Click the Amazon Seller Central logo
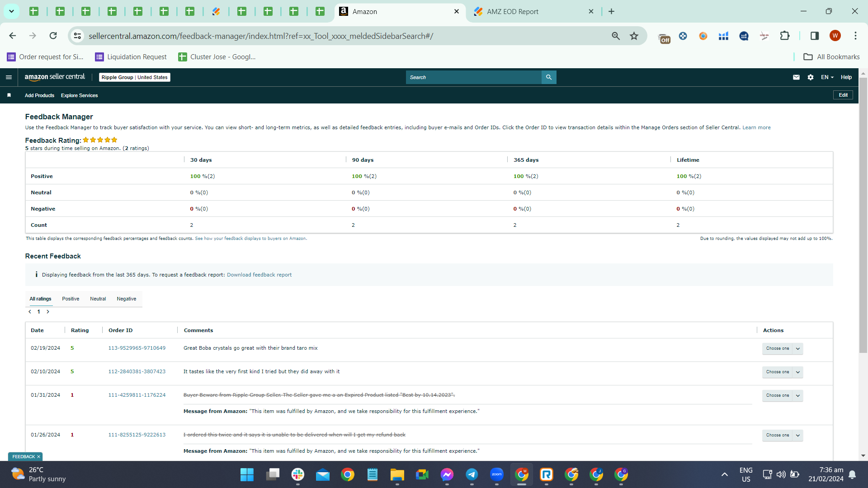Screen dimensions: 868x488 (55, 77)
